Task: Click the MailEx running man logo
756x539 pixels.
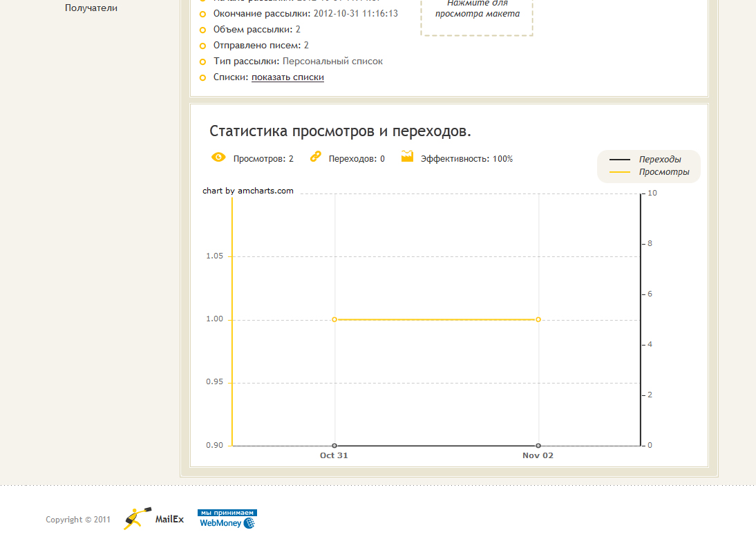Action: (x=138, y=519)
